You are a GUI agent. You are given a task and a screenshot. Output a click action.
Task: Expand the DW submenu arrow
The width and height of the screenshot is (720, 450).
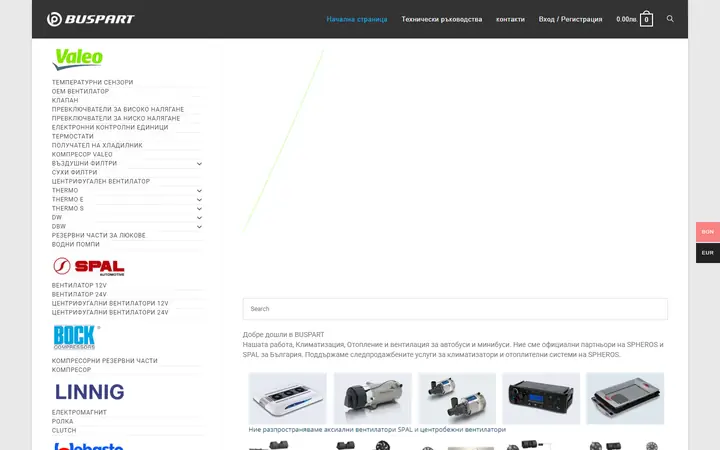pyautogui.click(x=199, y=218)
